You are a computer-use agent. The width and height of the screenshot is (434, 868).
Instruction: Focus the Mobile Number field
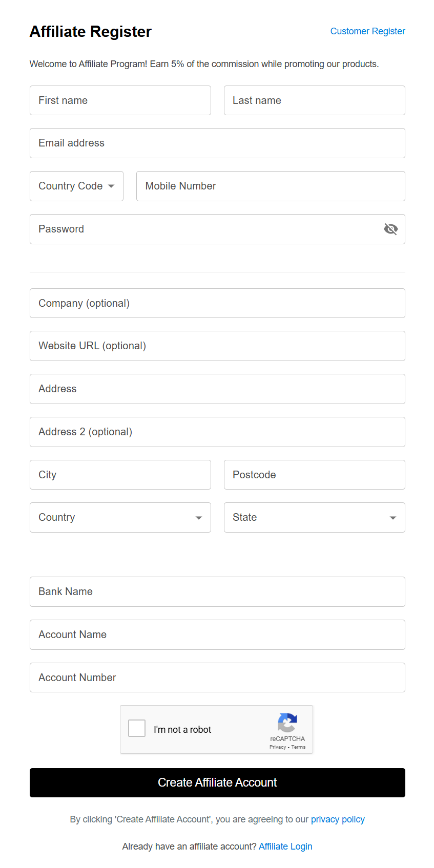(x=271, y=186)
